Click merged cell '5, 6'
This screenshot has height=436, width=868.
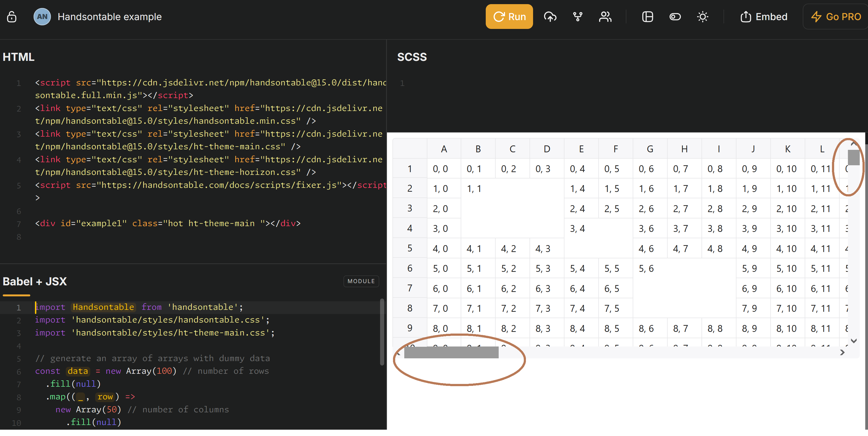click(684, 288)
